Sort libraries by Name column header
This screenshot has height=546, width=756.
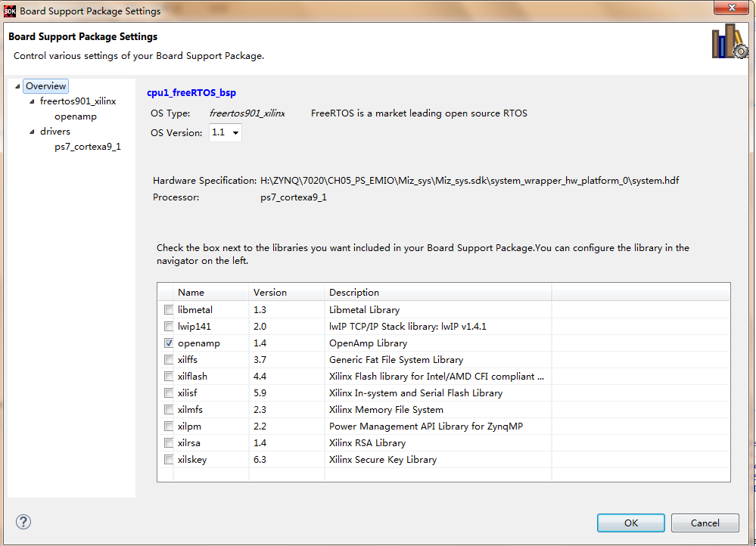(x=211, y=293)
